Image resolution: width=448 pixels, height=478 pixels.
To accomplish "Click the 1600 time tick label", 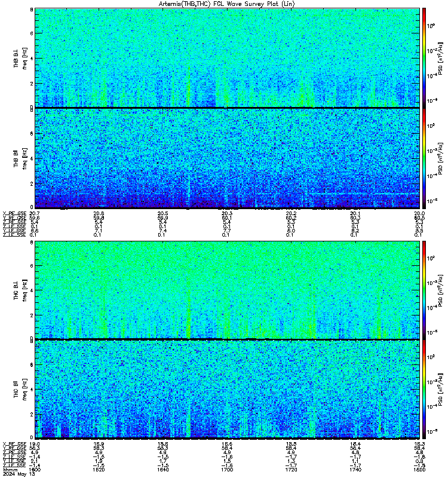I will click(x=35, y=470).
